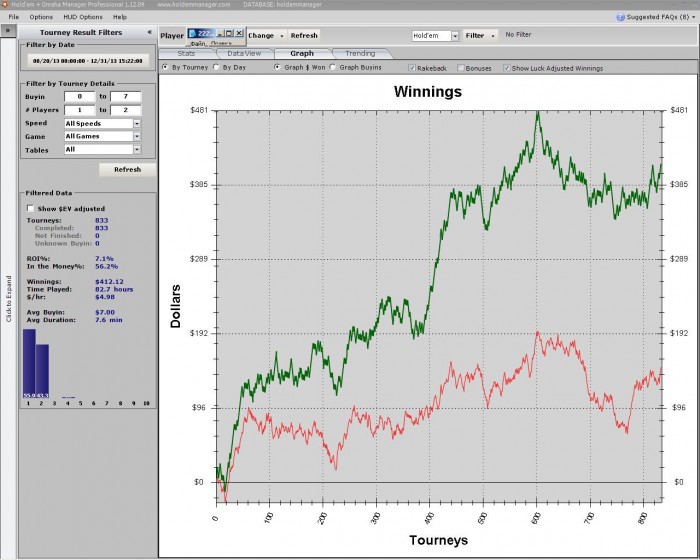
Task: Open the Help menu
Action: [x=120, y=17]
